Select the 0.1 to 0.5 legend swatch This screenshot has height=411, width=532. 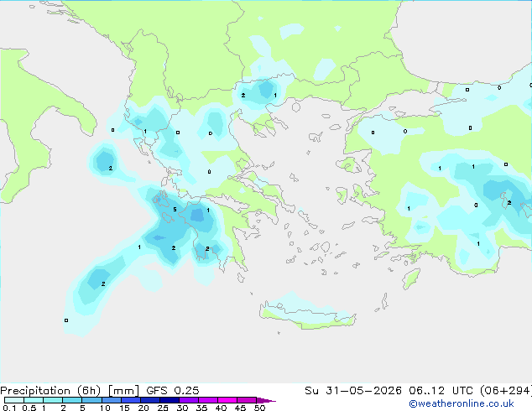14,400
